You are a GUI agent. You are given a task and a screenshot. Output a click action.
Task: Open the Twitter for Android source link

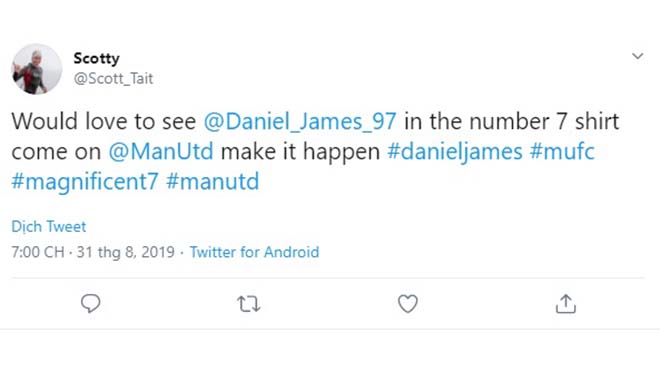(x=254, y=252)
